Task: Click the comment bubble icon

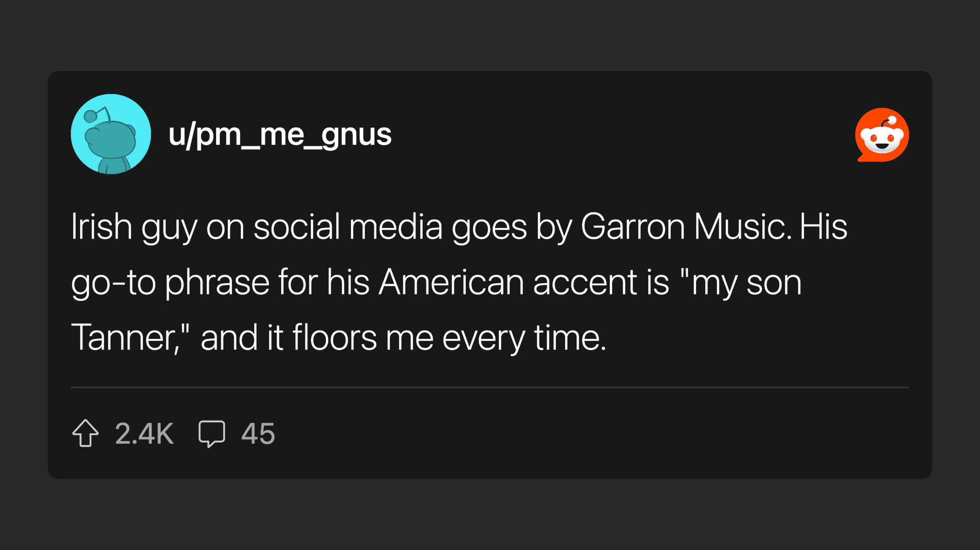Action: [212, 433]
